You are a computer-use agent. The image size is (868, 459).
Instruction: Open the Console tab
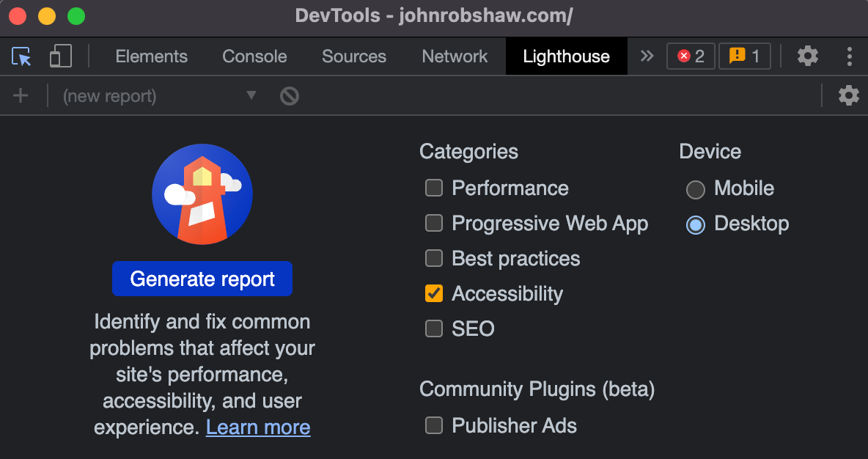[254, 56]
